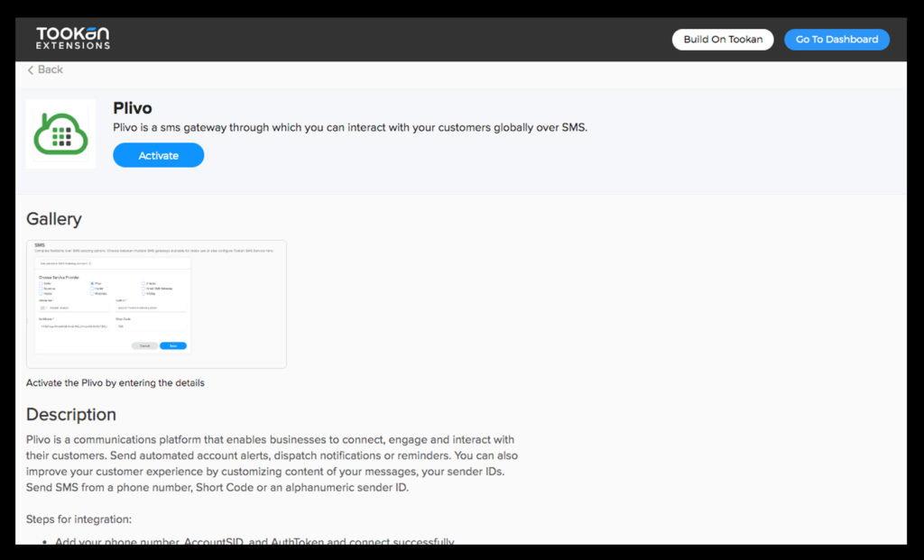Click the Gallery section heading
The height and width of the screenshot is (560, 924).
53,219
